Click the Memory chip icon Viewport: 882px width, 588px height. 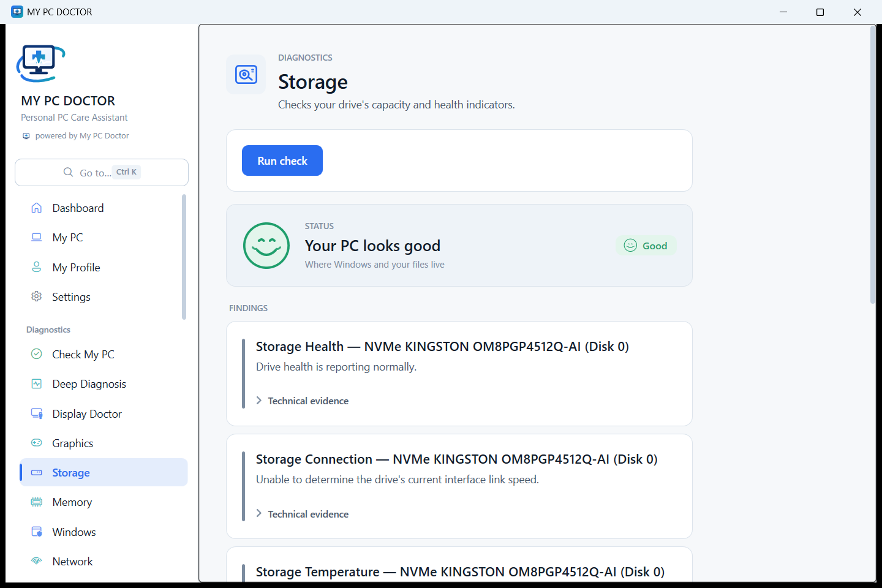[x=37, y=502]
